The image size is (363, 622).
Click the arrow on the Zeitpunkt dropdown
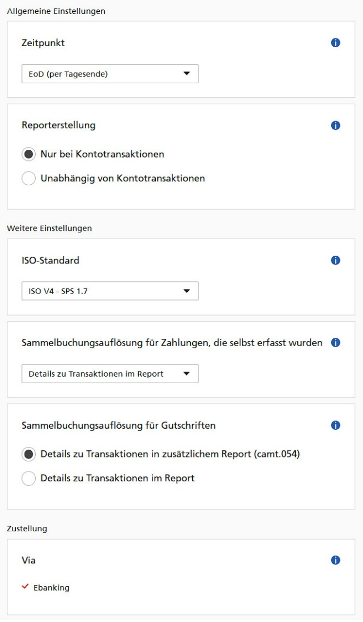[186, 73]
